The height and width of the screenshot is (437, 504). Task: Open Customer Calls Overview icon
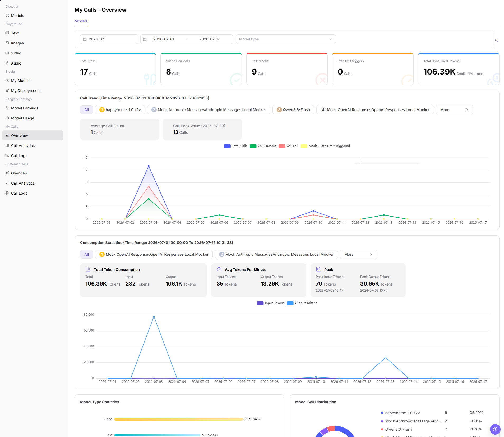coord(7,173)
